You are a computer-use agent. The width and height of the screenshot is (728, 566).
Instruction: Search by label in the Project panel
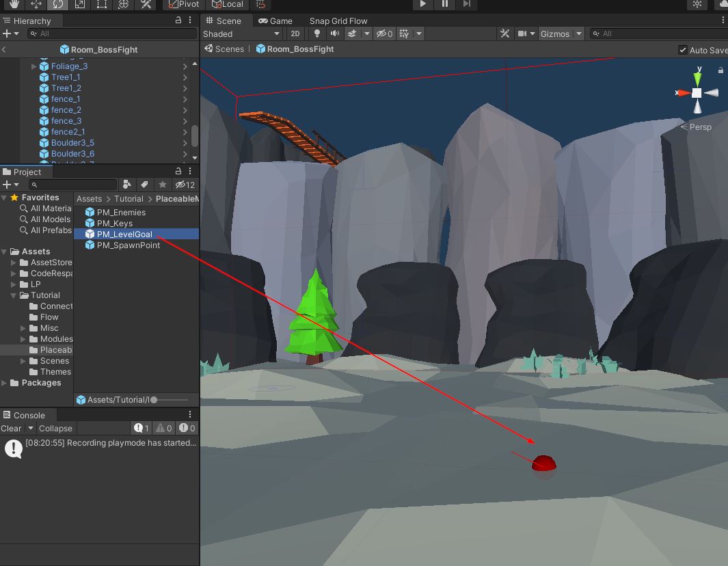pos(144,185)
